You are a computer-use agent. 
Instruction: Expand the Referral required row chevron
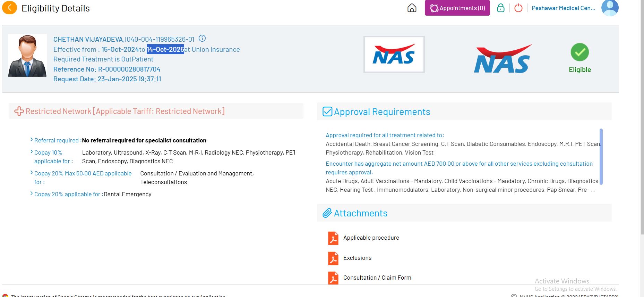point(32,140)
